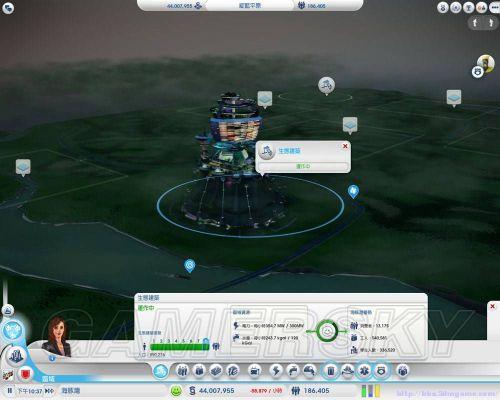Viewport: 500px width, 400px height.
Task: Select the highlighted great works toolbar icon
Action: click(161, 371)
